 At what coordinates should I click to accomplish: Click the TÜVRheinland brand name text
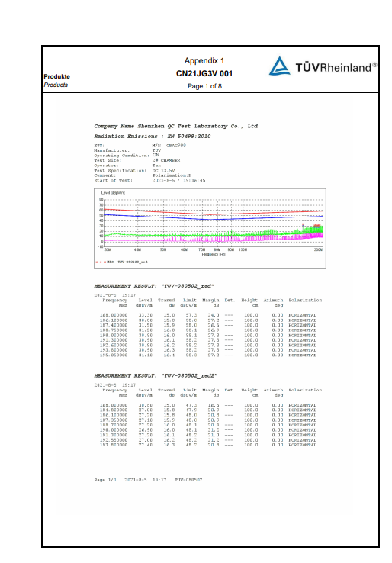coord(336,67)
